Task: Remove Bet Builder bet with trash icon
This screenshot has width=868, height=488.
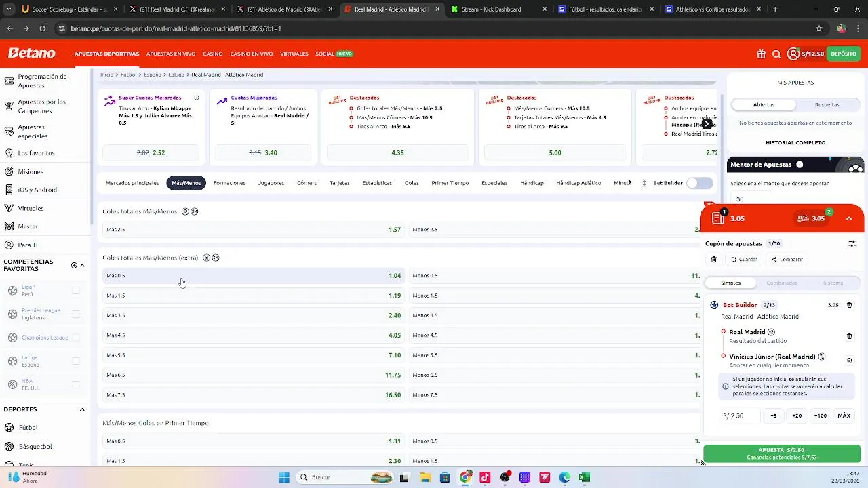Action: pyautogui.click(x=849, y=305)
